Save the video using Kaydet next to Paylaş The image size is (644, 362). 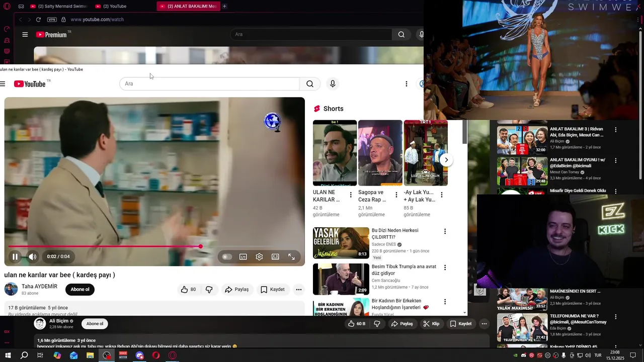[x=273, y=290]
